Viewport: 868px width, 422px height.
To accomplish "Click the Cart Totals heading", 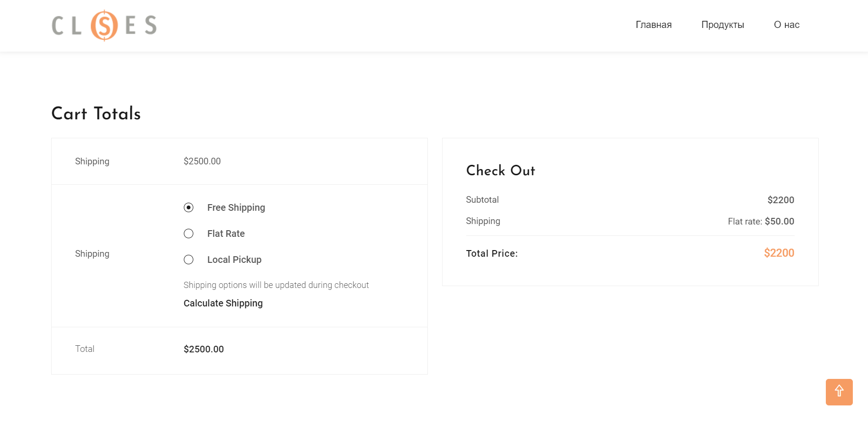I will click(x=96, y=114).
